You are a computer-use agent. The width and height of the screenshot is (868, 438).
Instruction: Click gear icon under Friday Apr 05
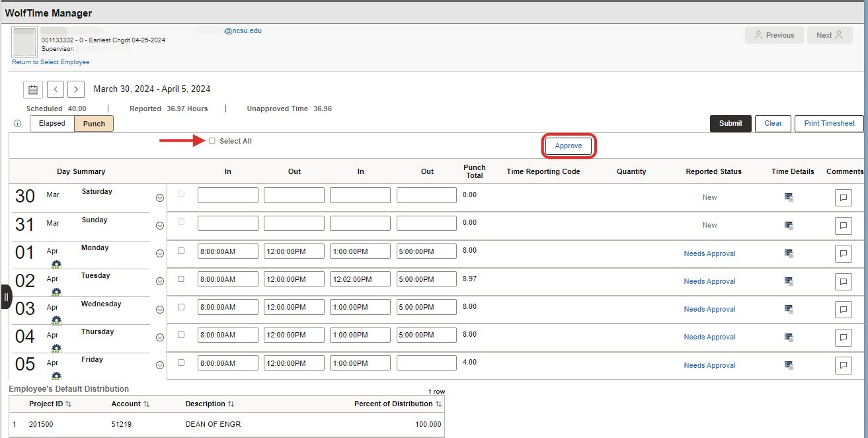point(56,376)
